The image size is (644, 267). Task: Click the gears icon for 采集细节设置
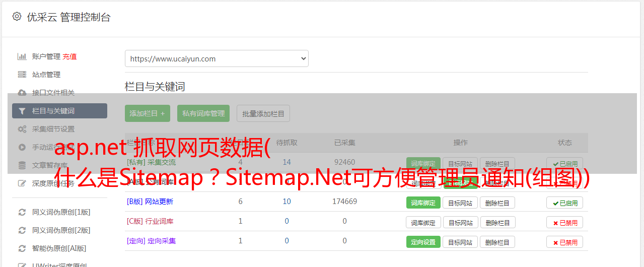[22, 129]
